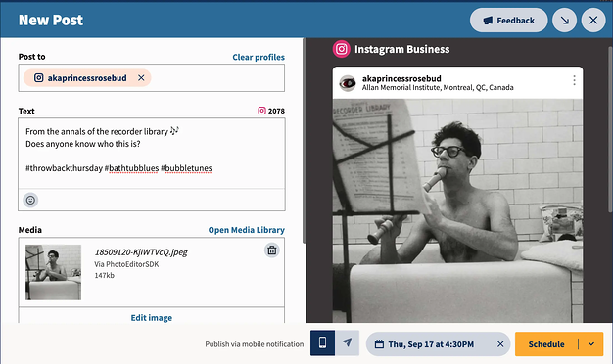Viewport: 613px width, 364px height.
Task: Select publish via mobile notification option
Action: click(x=322, y=342)
